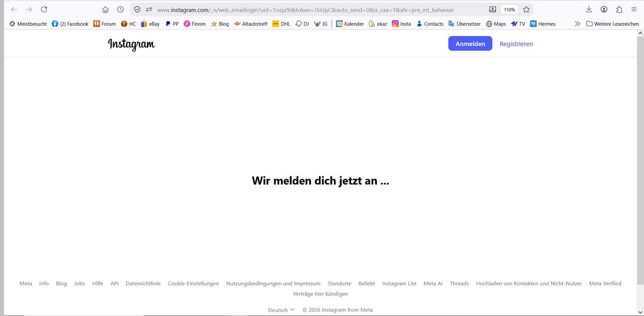Open the DJ bookmark
This screenshot has height=316, width=644.
click(x=302, y=24)
